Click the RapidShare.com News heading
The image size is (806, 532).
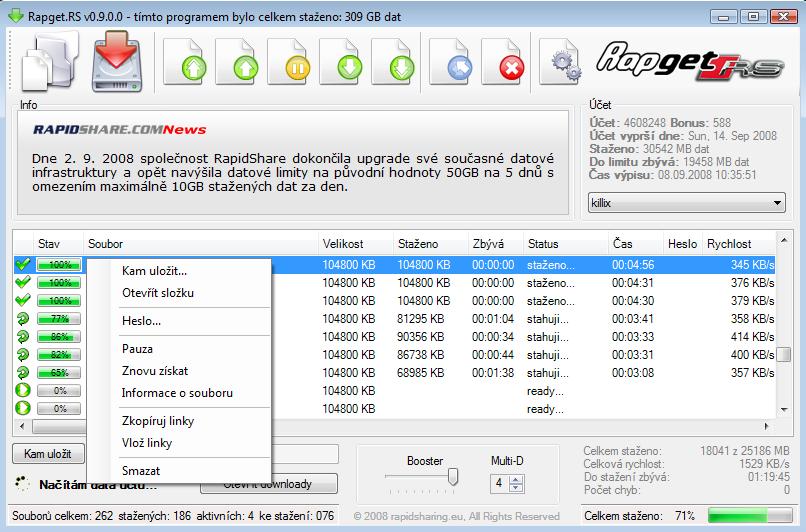point(120,130)
